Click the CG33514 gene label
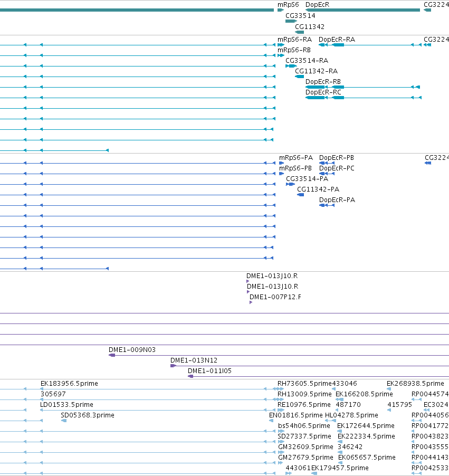Viewport: 449px width, 476px height. (x=300, y=16)
